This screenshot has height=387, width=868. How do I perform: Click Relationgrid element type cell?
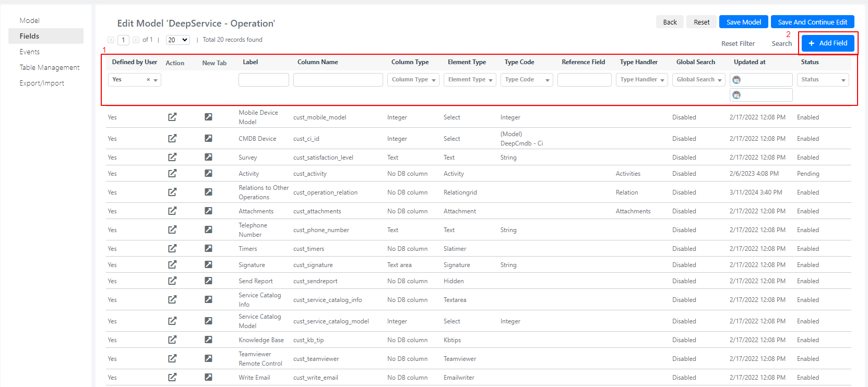pos(460,192)
